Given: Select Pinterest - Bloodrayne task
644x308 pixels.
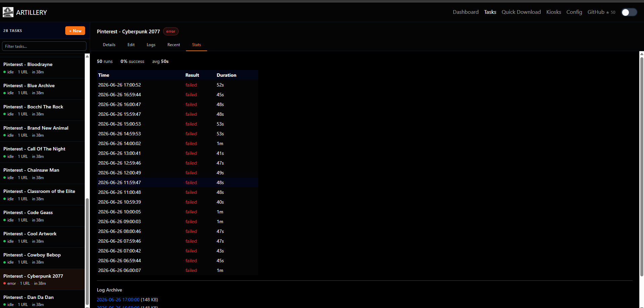Looking at the screenshot, I should [42, 68].
